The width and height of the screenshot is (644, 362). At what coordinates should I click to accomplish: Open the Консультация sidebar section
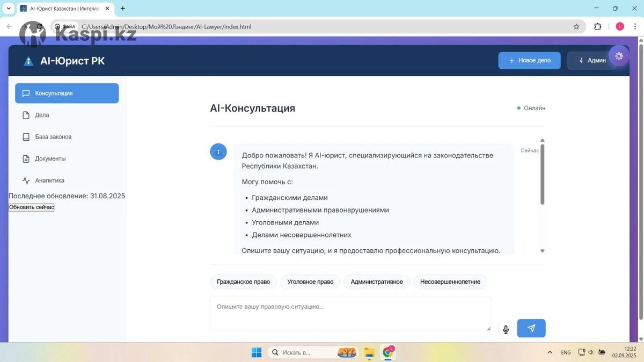[67, 93]
